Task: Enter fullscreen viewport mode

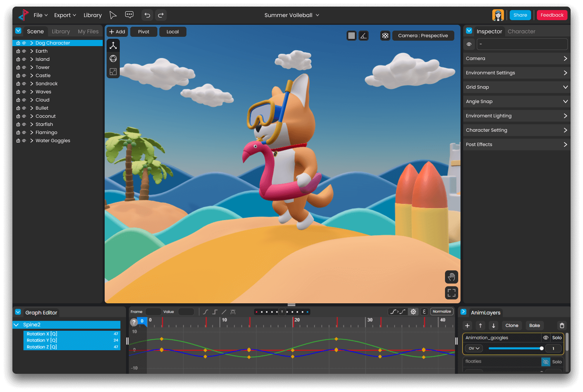Action: coord(452,293)
